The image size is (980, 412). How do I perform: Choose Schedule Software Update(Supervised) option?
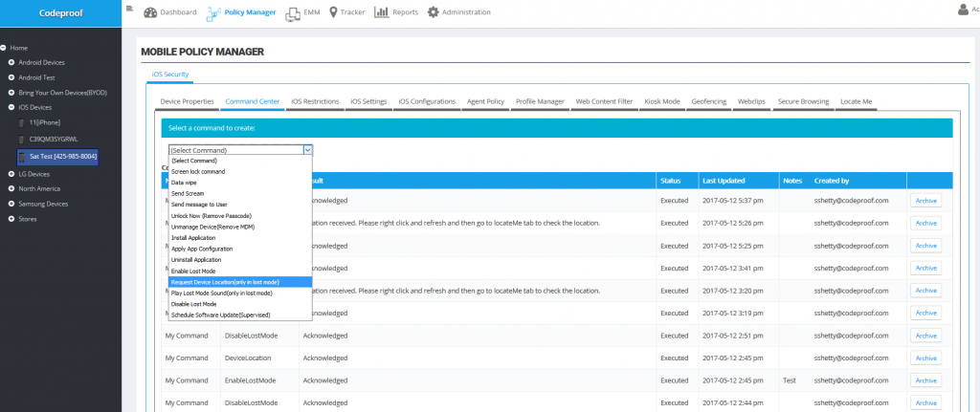pos(240,315)
